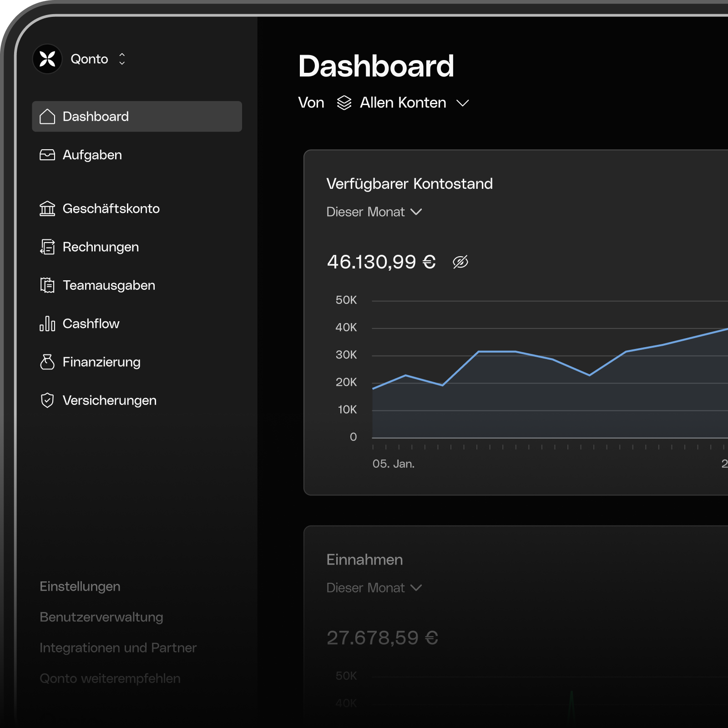
Task: Open Geschäftskonto via the bank icon
Action: pyautogui.click(x=48, y=208)
